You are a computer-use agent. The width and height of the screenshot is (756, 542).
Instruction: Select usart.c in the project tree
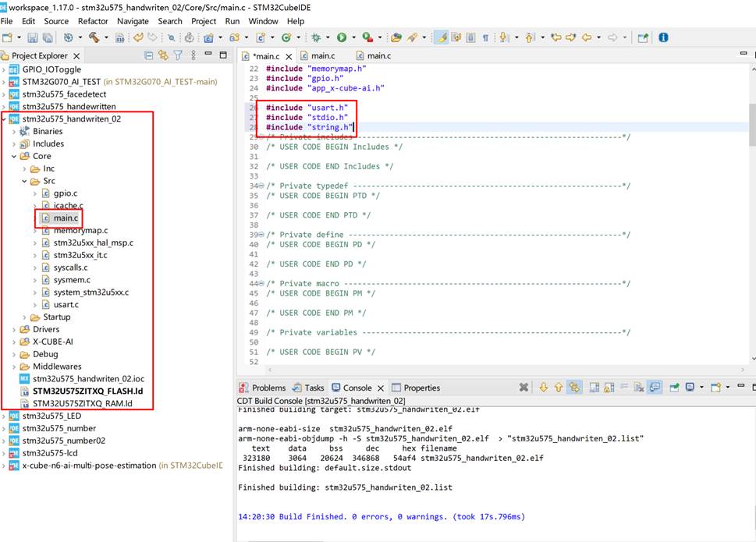coord(61,305)
